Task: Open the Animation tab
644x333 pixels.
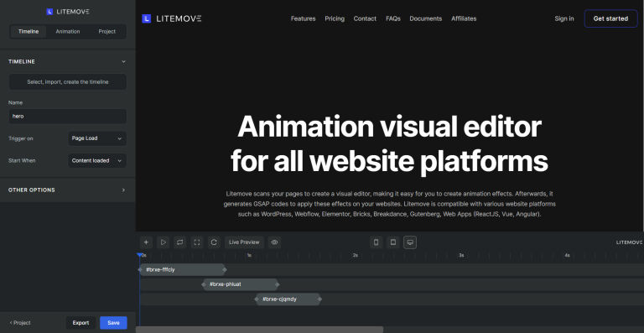Action: coord(68,32)
